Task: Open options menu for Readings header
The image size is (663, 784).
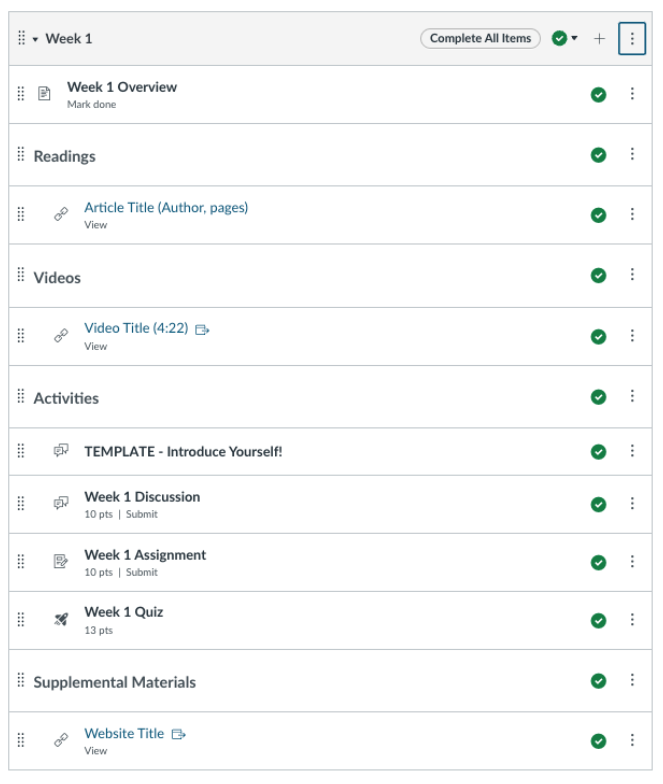Action: click(x=632, y=154)
